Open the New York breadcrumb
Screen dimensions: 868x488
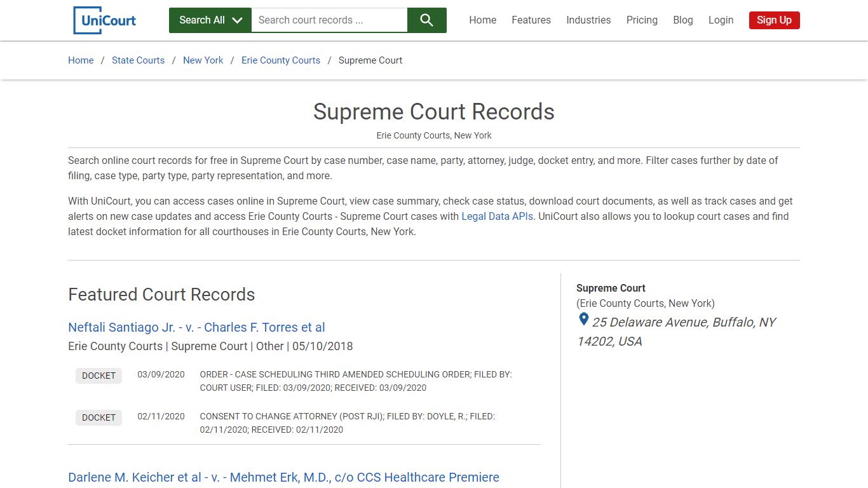click(203, 60)
